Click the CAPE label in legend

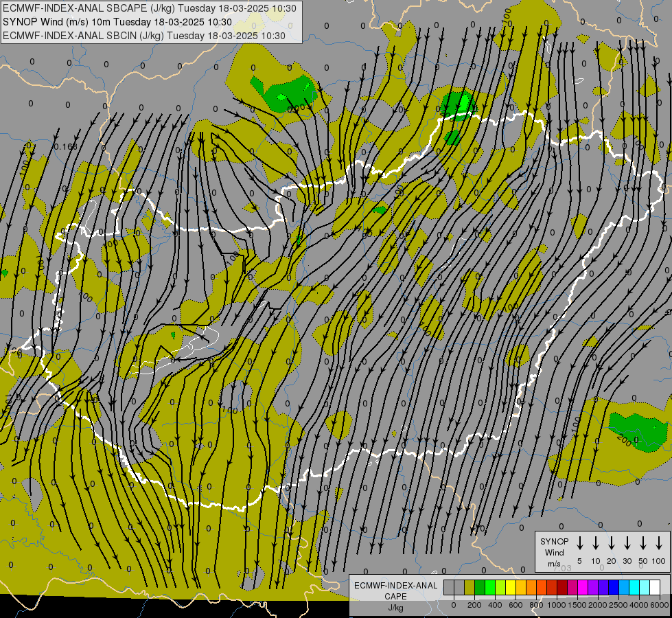click(395, 596)
